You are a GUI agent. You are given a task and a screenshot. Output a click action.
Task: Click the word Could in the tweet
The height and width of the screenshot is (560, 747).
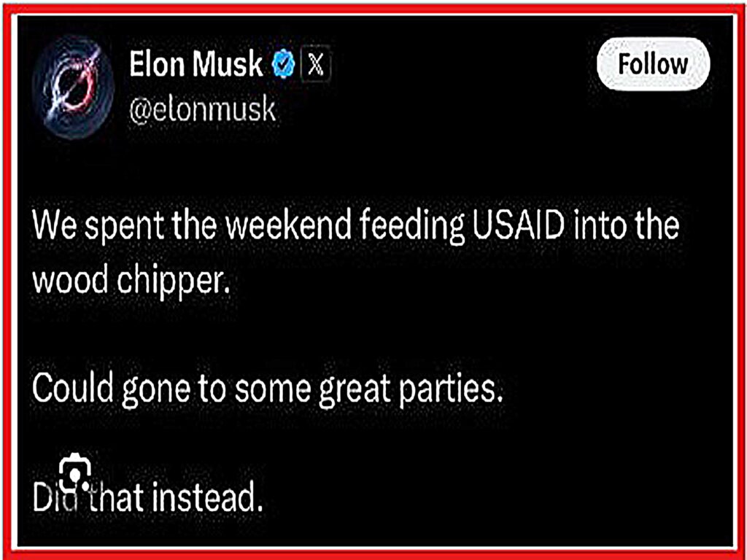pos(73,387)
